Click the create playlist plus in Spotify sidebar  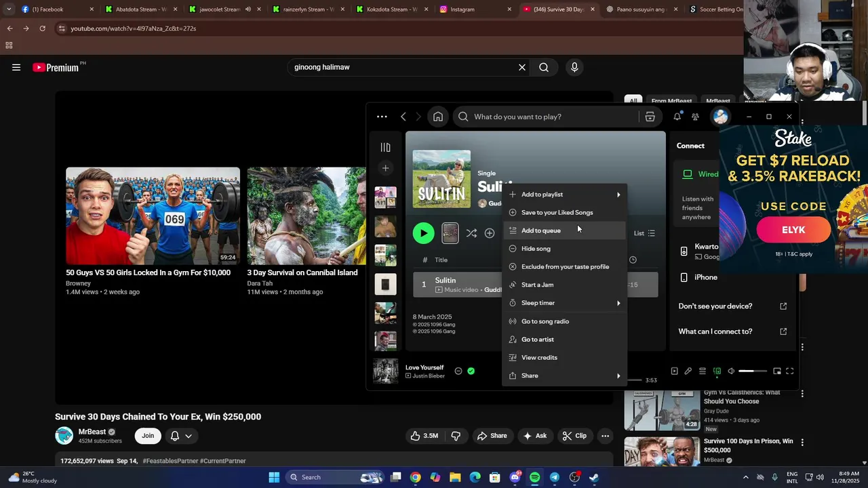(x=385, y=168)
